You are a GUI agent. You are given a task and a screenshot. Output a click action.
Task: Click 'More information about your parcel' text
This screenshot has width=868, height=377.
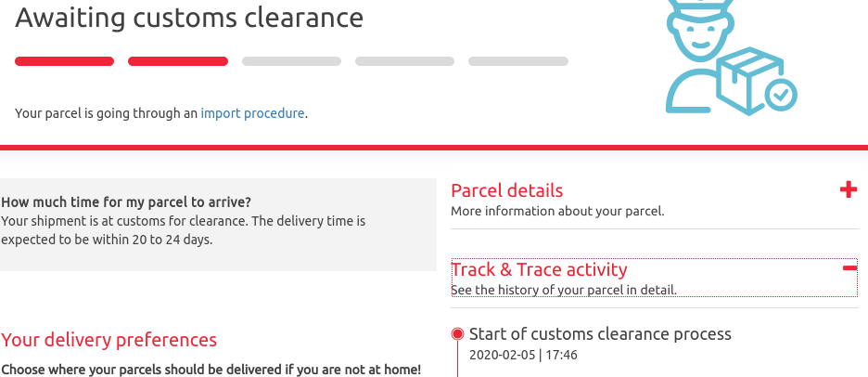(x=557, y=211)
